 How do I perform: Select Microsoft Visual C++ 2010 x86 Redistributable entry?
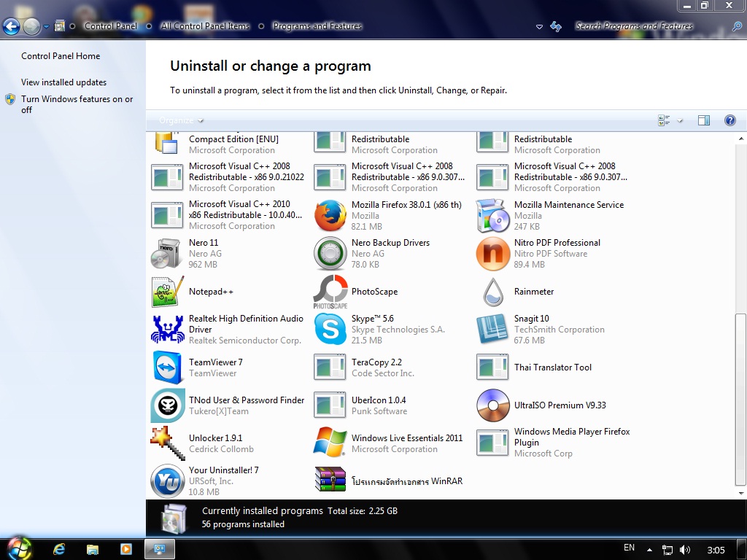(228, 215)
